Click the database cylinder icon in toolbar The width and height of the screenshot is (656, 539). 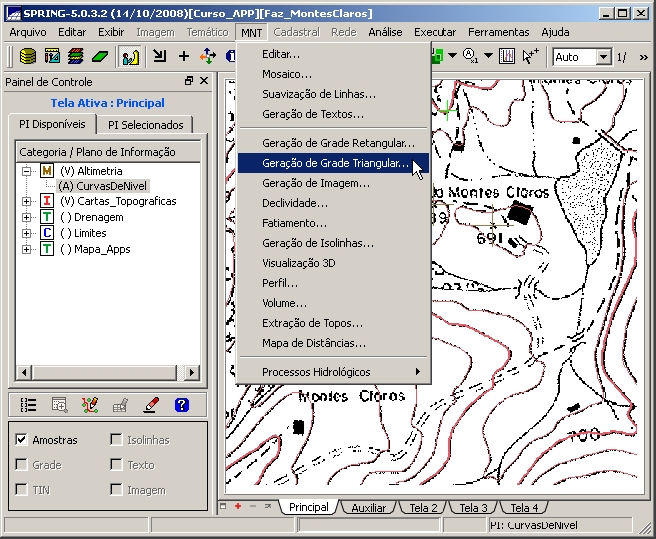coord(28,57)
